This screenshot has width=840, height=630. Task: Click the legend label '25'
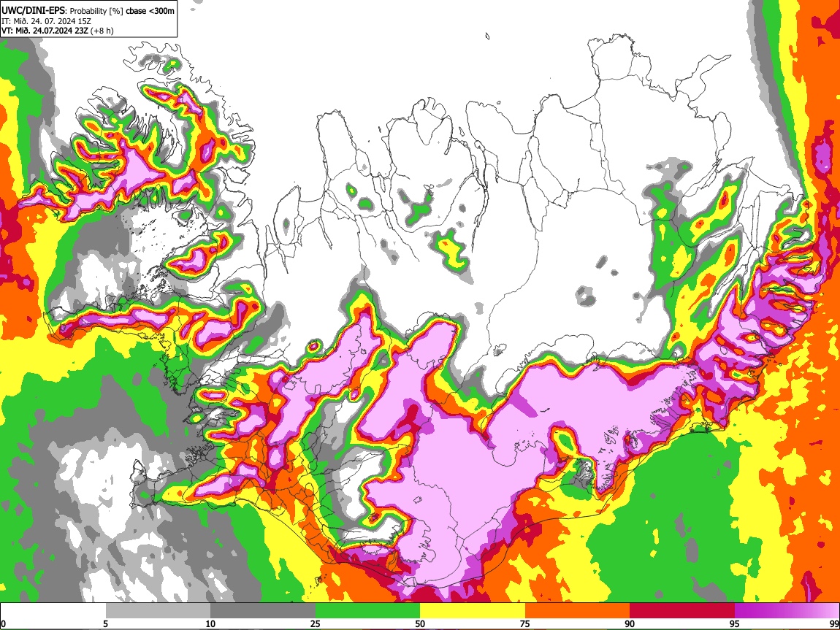(316, 624)
